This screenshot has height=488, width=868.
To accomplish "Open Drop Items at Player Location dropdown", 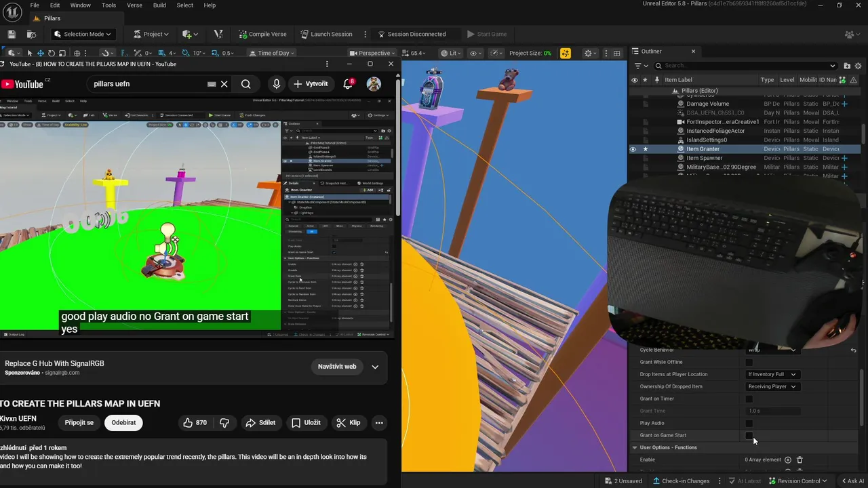I will tap(772, 374).
